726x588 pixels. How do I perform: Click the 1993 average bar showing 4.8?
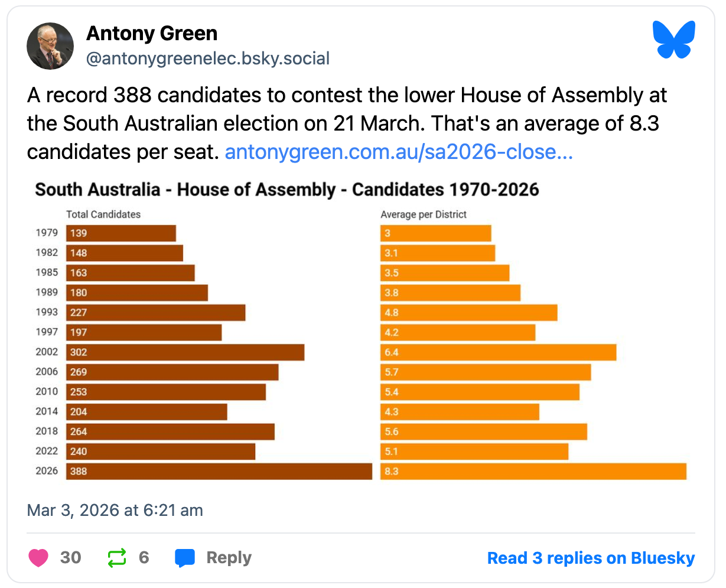468,313
